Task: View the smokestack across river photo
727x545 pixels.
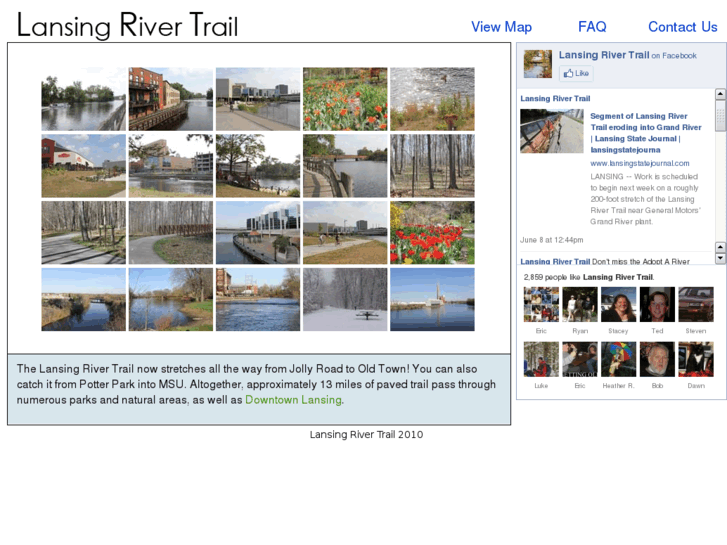Action: [x=432, y=300]
